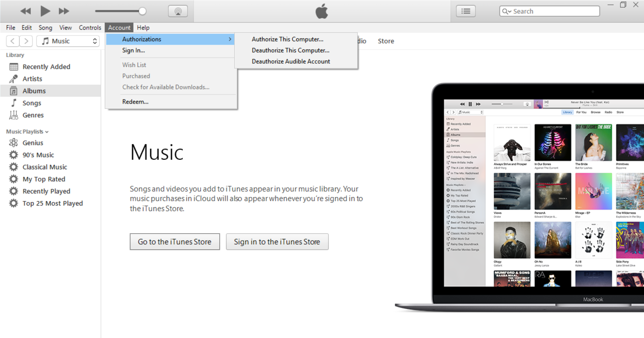The width and height of the screenshot is (644, 338).
Task: Click Go to the iTunes Store button
Action: [175, 242]
